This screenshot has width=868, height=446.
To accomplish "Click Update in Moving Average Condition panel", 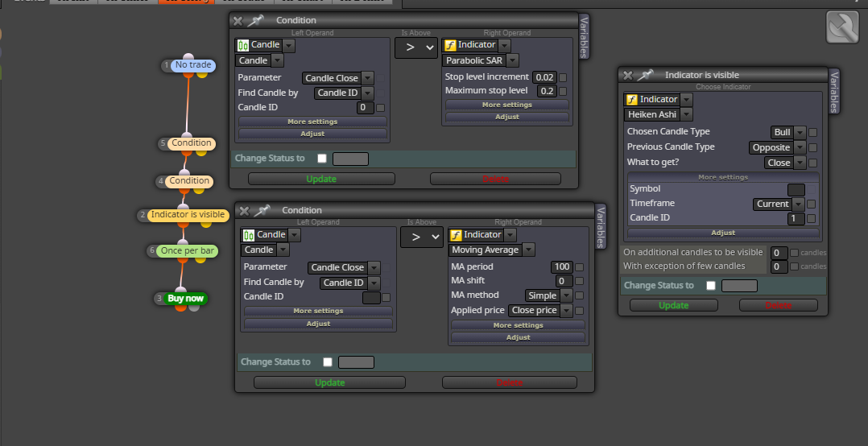I will coord(330,382).
